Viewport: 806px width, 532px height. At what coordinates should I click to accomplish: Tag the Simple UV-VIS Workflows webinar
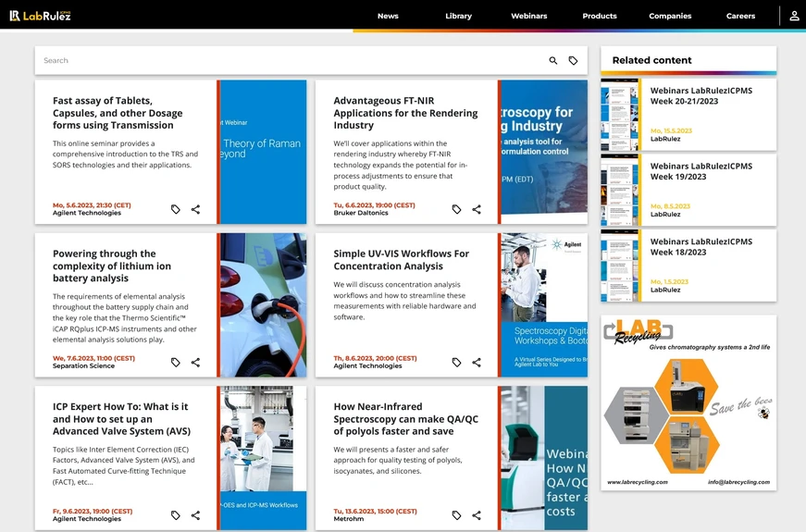click(456, 363)
